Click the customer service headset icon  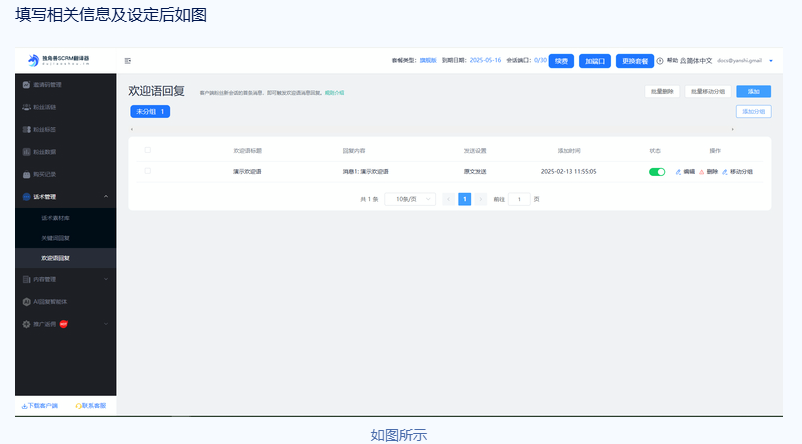[x=78, y=406]
